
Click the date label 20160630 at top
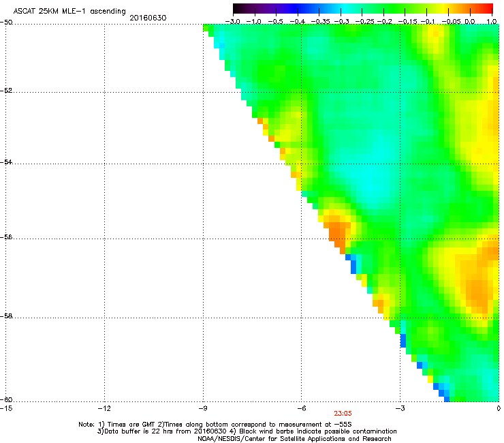coord(148,18)
